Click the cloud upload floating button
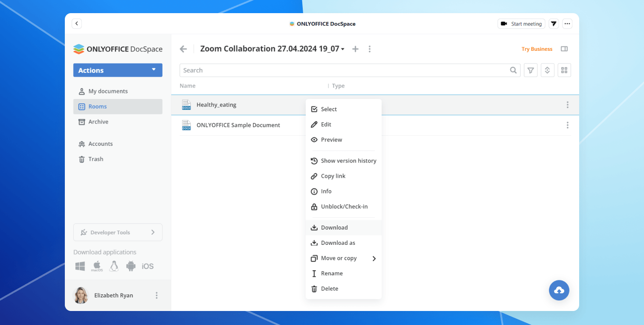The width and height of the screenshot is (644, 325). pyautogui.click(x=559, y=290)
